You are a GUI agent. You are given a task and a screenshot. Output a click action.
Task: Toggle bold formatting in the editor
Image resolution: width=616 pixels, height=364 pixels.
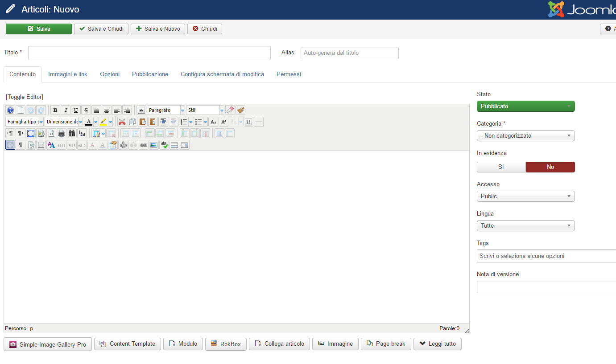tap(55, 110)
